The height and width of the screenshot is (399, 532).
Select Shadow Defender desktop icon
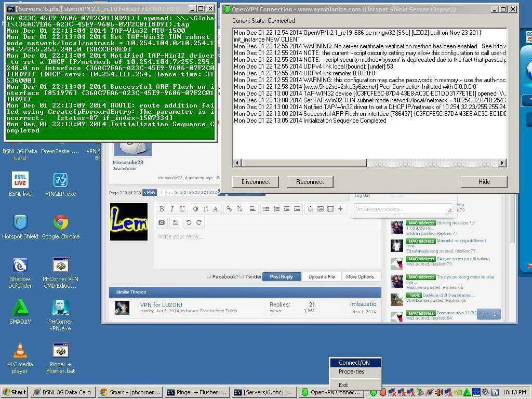[20, 273]
